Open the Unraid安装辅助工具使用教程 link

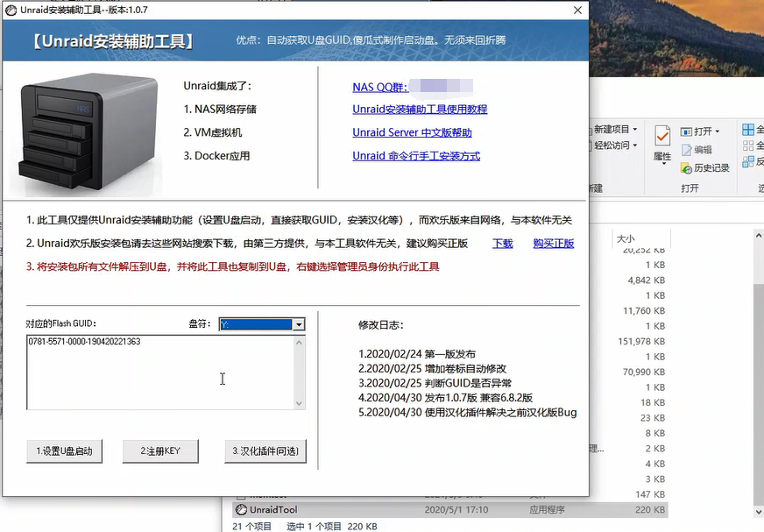click(419, 109)
